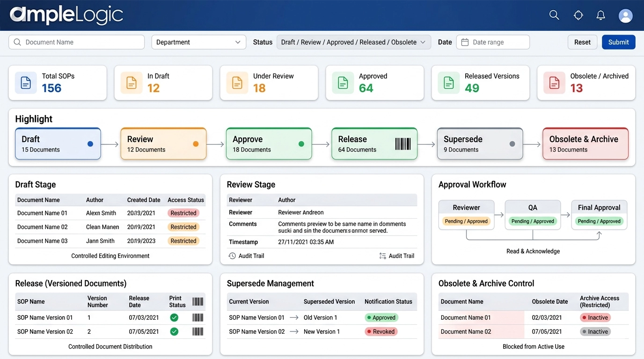Expand the Department dropdown
Screen dimensions: 644x359
[198, 42]
